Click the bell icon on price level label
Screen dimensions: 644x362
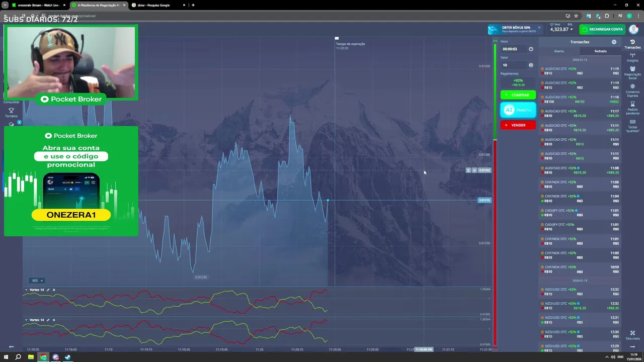click(x=474, y=170)
